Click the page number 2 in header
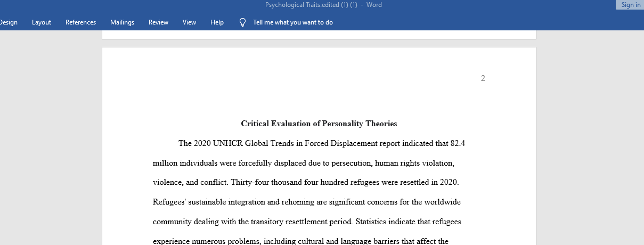 point(483,78)
